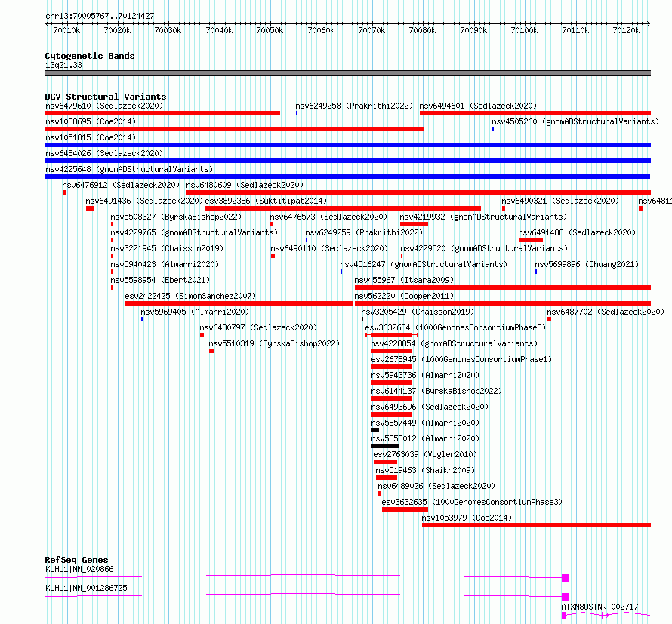Click the magenta exon box of KLHL1|NM_020866

566,578
